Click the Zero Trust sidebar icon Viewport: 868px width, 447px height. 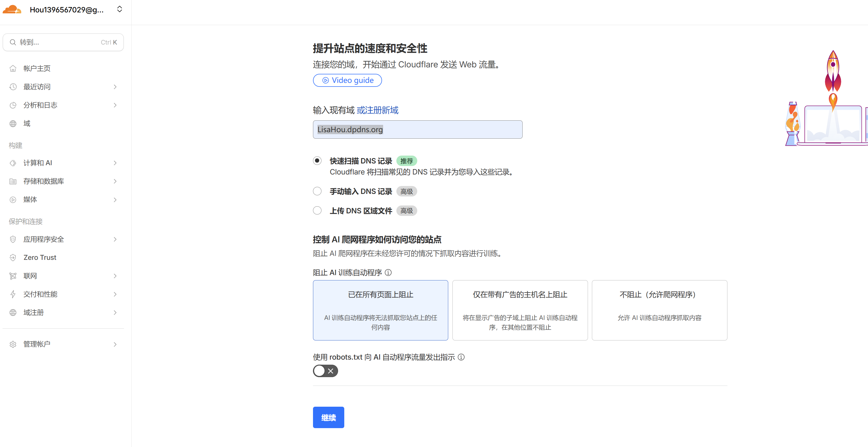[x=13, y=258]
